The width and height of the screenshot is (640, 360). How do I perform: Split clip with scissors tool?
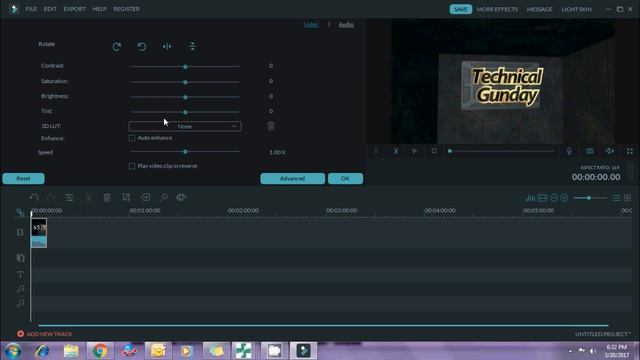click(88, 198)
